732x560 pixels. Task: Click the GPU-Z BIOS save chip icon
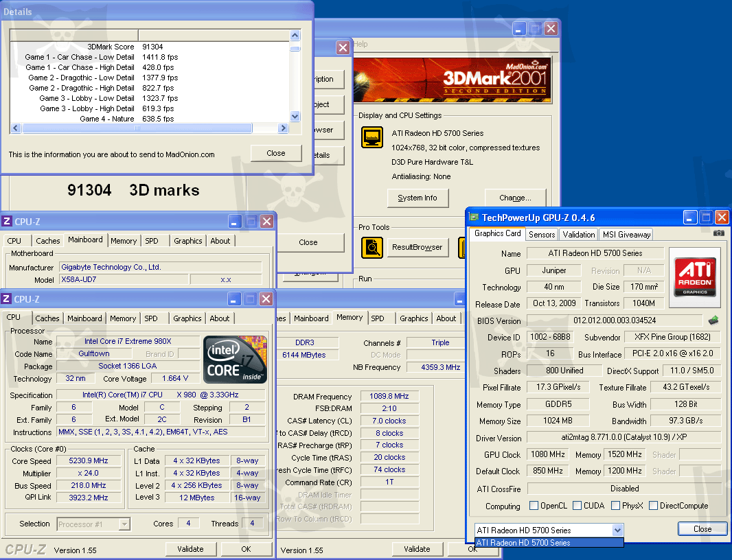point(713,320)
